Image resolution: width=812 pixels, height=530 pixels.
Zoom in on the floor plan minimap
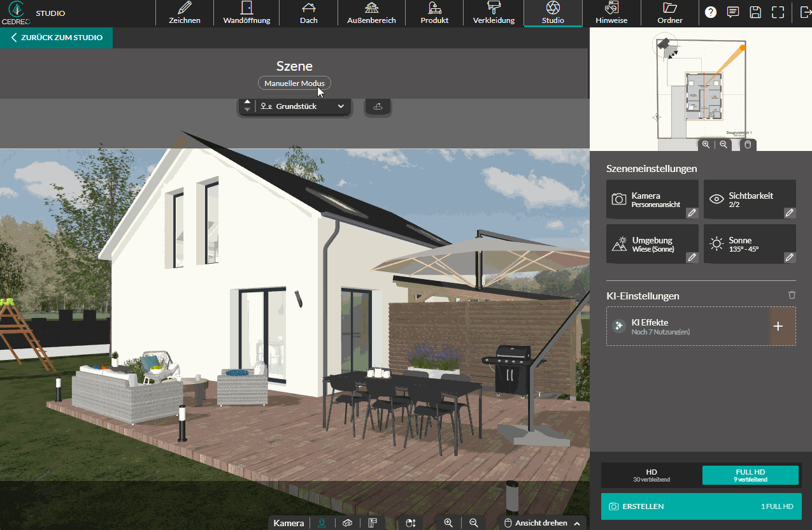[x=706, y=145]
